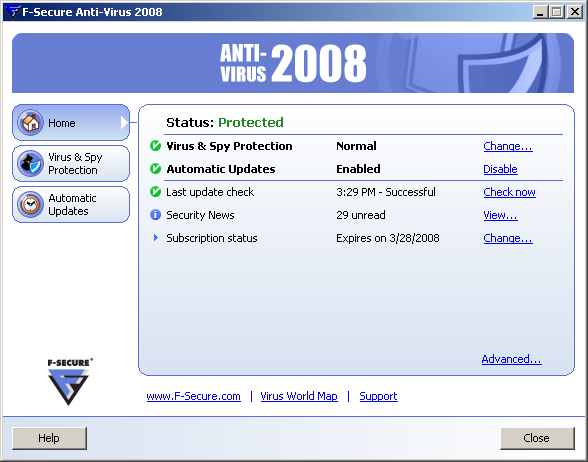Click the Help button
This screenshot has height=462, width=588.
(49, 438)
